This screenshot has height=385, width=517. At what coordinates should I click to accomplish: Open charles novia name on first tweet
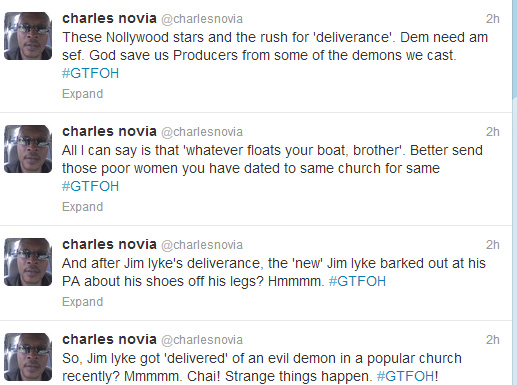[x=109, y=18]
